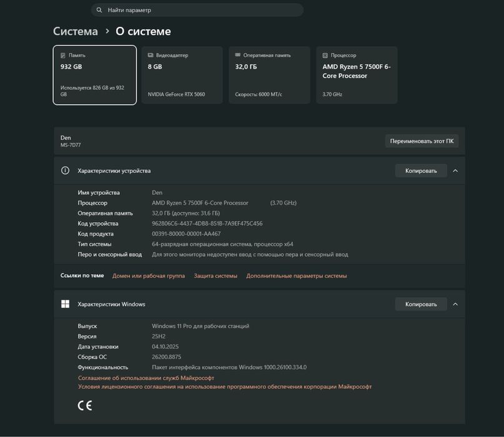This screenshot has height=437, width=504.
Task: Open the "Процессор" AMD Ryzen card
Action: 357,75
